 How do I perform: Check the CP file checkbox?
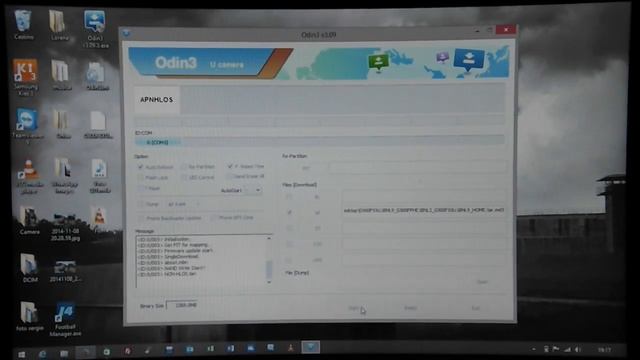coord(289,228)
